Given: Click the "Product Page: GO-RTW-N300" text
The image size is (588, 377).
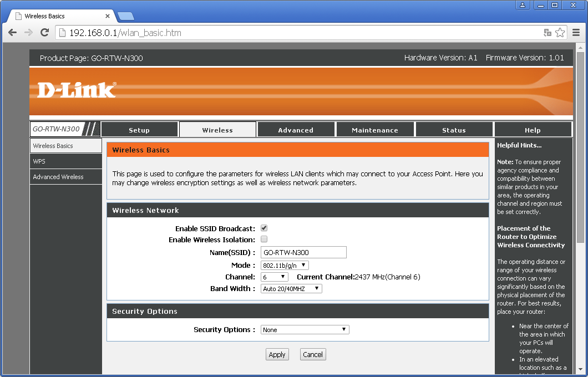Looking at the screenshot, I should click(91, 58).
